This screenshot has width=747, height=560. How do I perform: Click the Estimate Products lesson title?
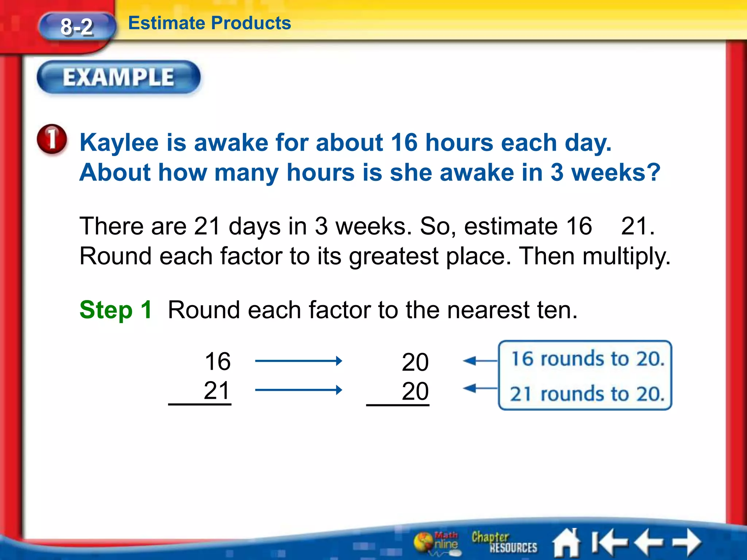[x=210, y=23]
